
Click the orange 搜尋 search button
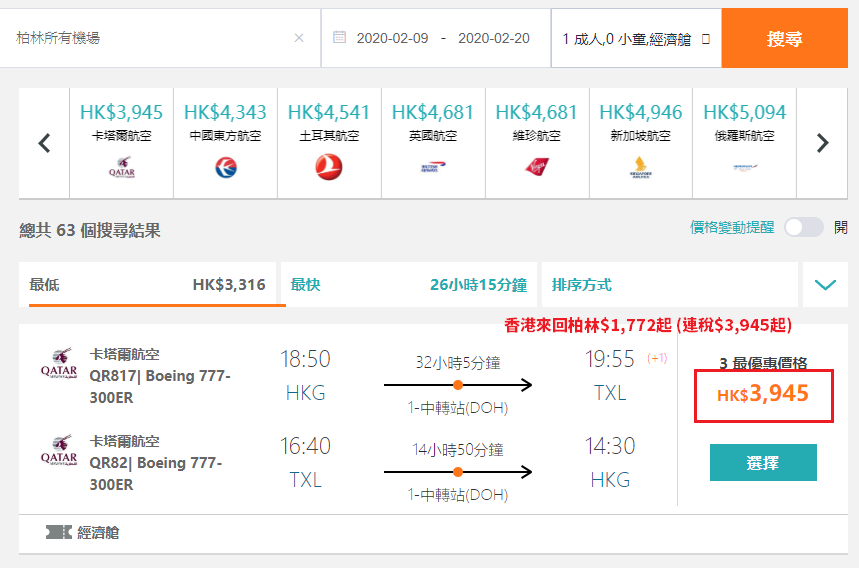tap(784, 38)
